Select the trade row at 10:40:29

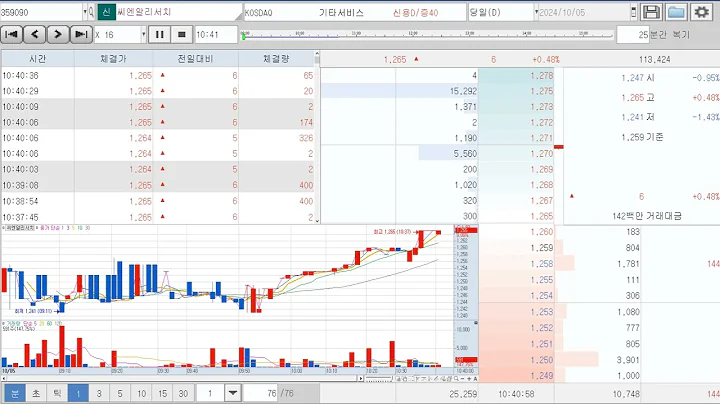158,91
